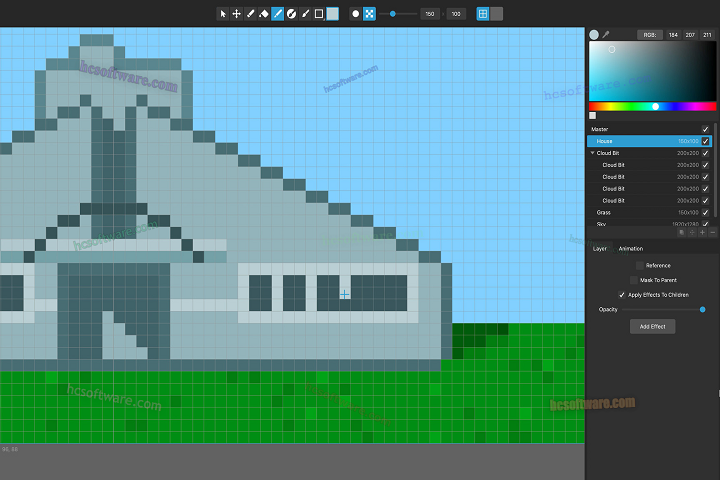Remove layer with the minus icon
The height and width of the screenshot is (480, 720).
(x=713, y=233)
